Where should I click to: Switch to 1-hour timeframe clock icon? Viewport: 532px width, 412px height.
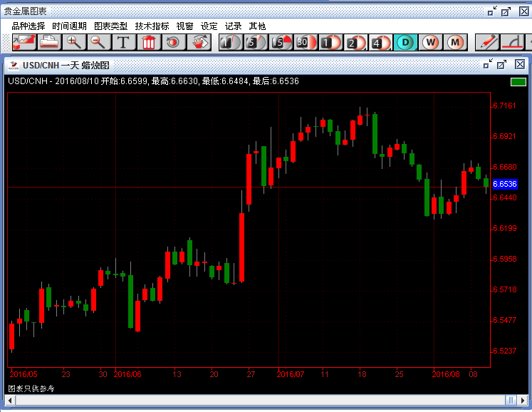point(330,43)
